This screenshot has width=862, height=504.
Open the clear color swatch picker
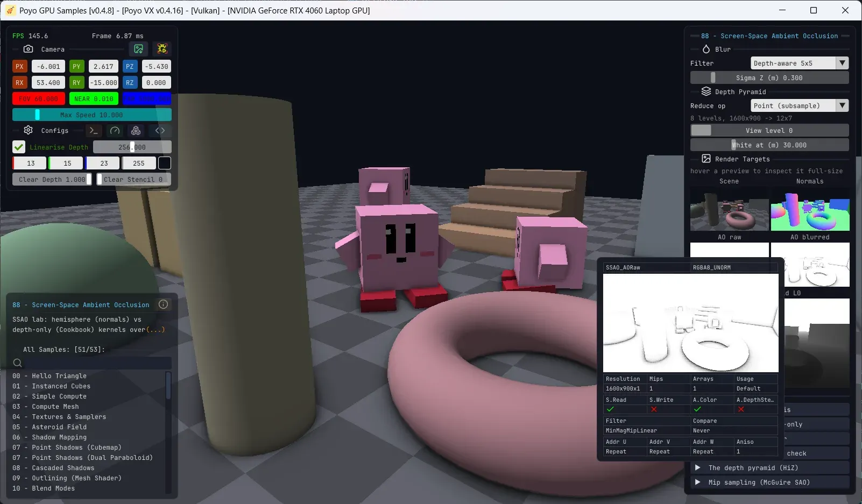pos(165,163)
